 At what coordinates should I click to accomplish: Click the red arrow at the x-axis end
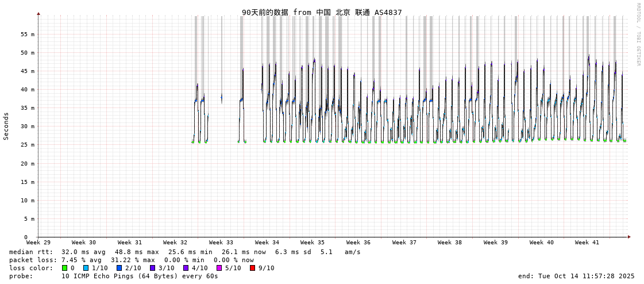pyautogui.click(x=629, y=237)
